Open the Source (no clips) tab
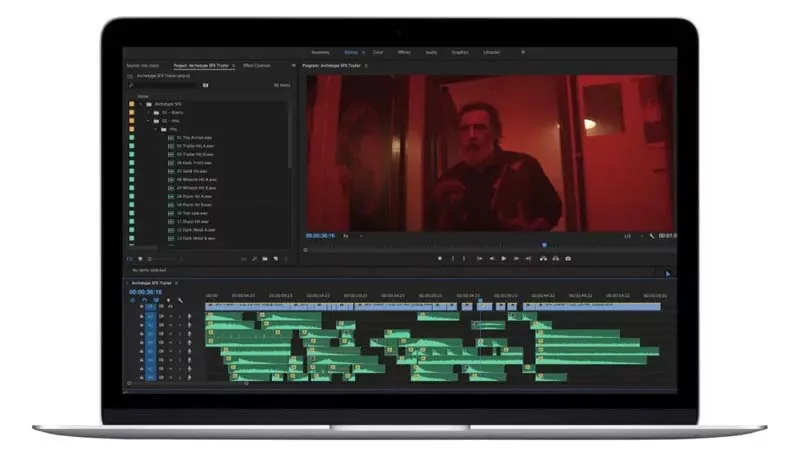Screen dimensions: 800x457 [x=143, y=66]
